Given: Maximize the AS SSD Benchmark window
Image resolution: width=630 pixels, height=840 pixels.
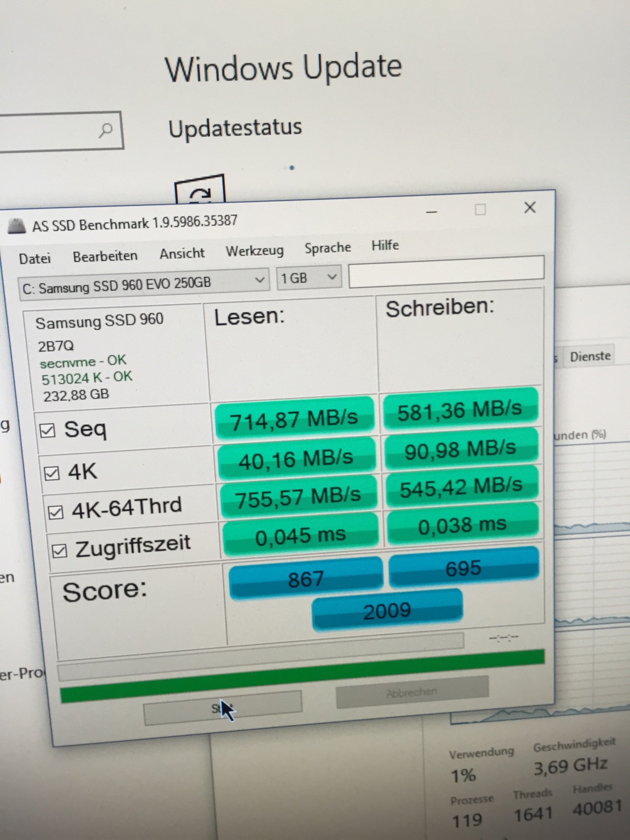Looking at the screenshot, I should pyautogui.click(x=480, y=209).
